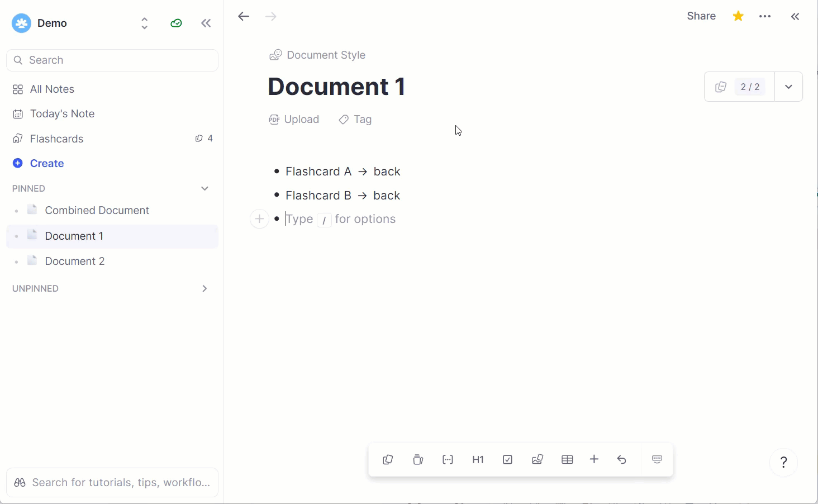The image size is (818, 504).
Task: Click the undo arrow in toolbar
Action: coord(621,459)
